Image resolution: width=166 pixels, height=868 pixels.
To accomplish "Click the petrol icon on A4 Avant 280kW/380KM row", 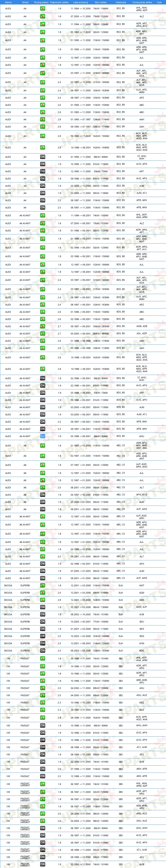I will click(42, 334).
